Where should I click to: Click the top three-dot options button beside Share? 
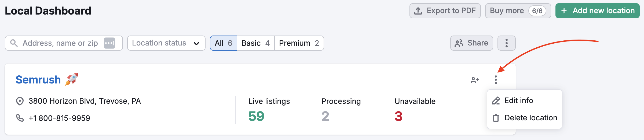pyautogui.click(x=506, y=43)
